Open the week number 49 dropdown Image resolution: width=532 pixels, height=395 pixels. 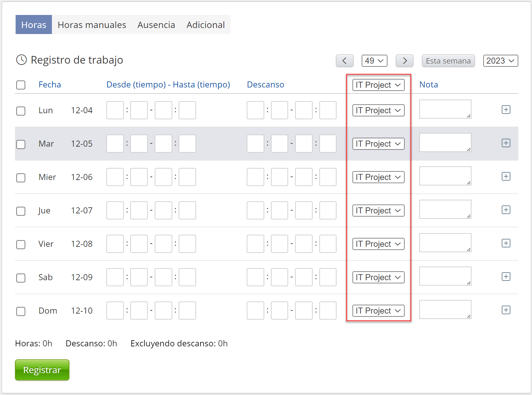pos(374,61)
